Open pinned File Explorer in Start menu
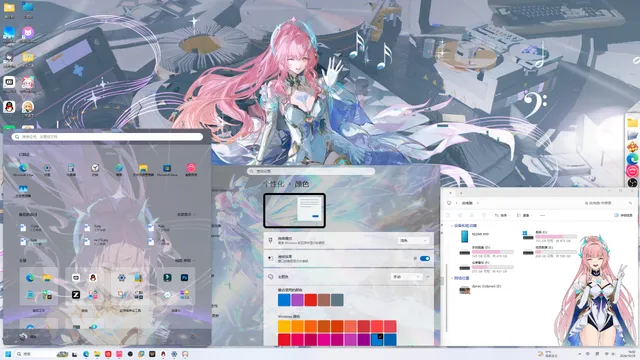Viewport: 640px width, 360px height. [143, 168]
